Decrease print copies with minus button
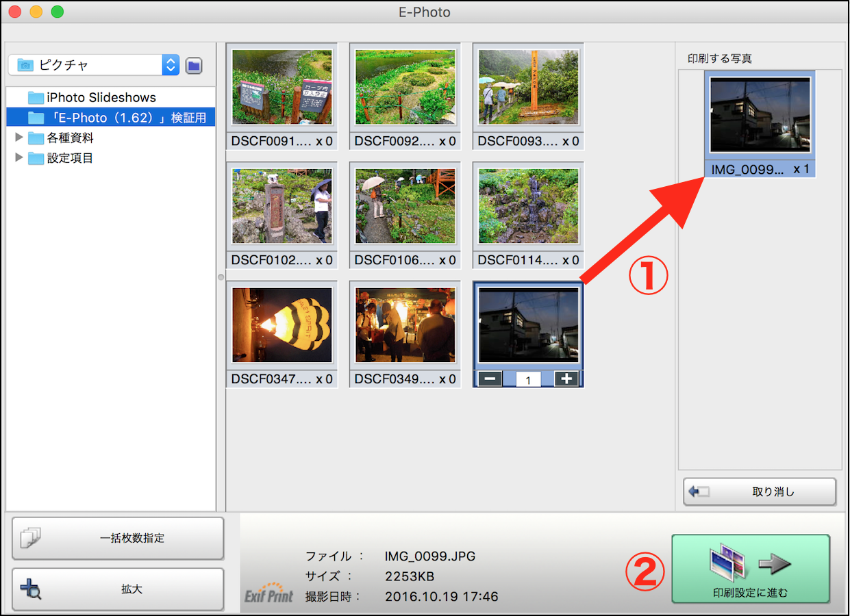The width and height of the screenshot is (850, 616). click(490, 378)
